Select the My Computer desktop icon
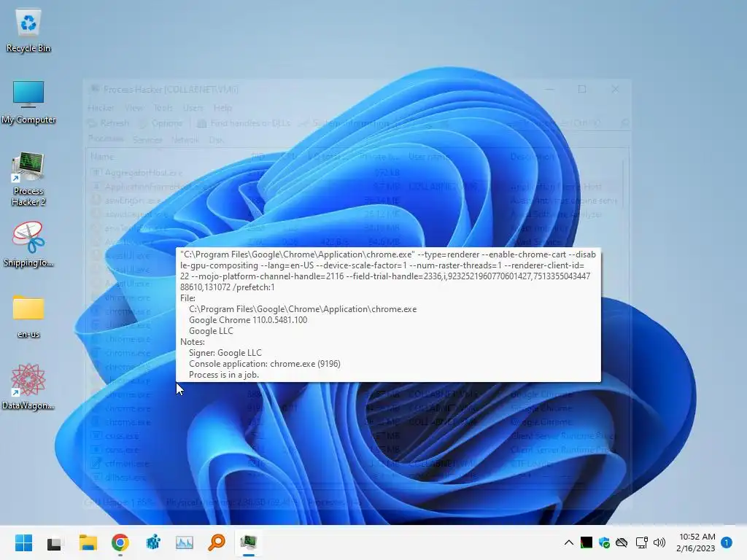Image resolution: width=747 pixels, height=560 pixels. (x=28, y=102)
